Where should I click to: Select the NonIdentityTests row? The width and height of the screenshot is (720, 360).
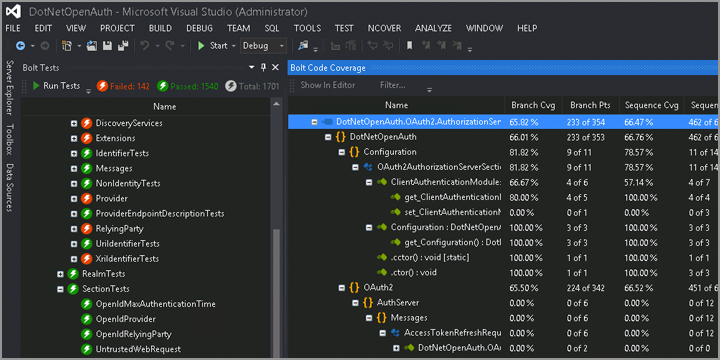coord(128,184)
